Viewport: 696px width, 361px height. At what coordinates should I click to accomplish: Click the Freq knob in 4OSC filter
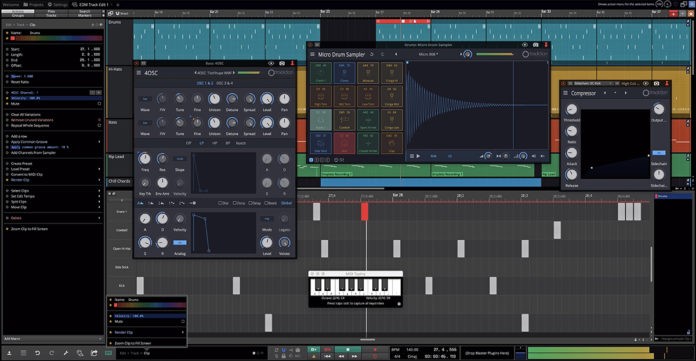tap(144, 158)
